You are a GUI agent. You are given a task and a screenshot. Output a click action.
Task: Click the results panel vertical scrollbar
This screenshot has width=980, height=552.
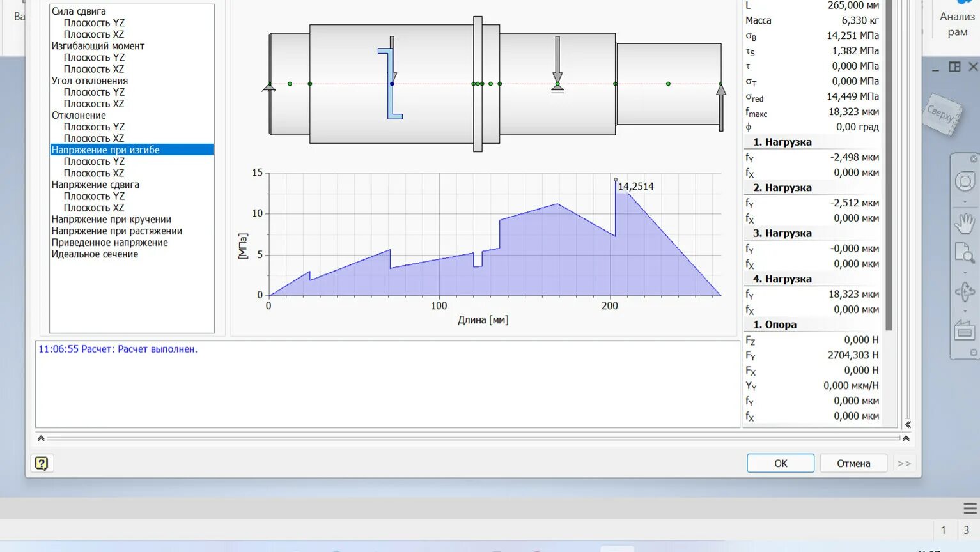tap(889, 165)
